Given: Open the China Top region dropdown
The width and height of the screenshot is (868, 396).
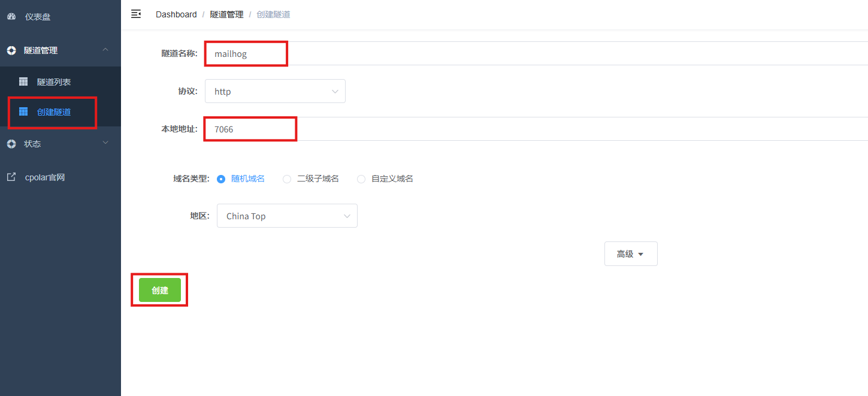Looking at the screenshot, I should click(x=287, y=216).
